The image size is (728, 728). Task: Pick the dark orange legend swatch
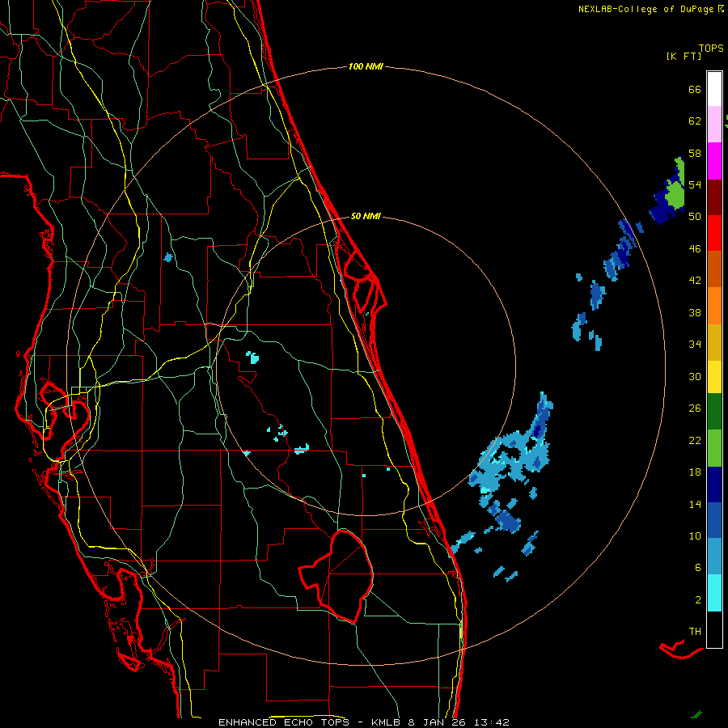pos(714,269)
